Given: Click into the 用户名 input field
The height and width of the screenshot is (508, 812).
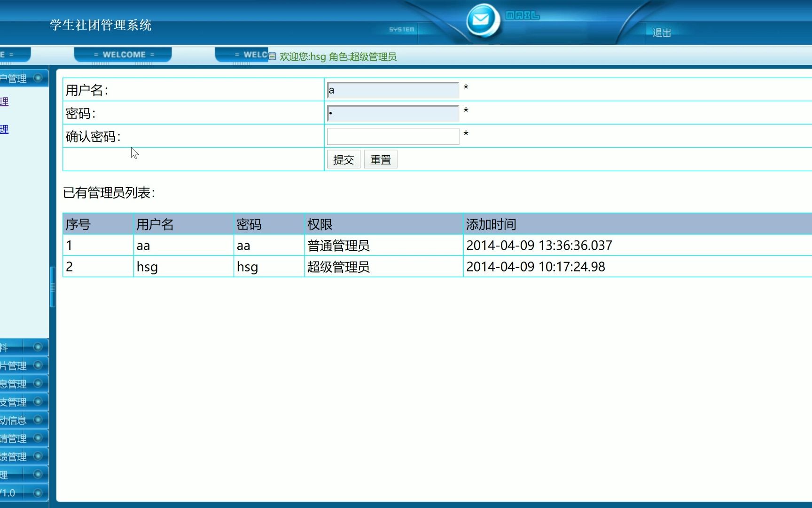Looking at the screenshot, I should pyautogui.click(x=393, y=90).
